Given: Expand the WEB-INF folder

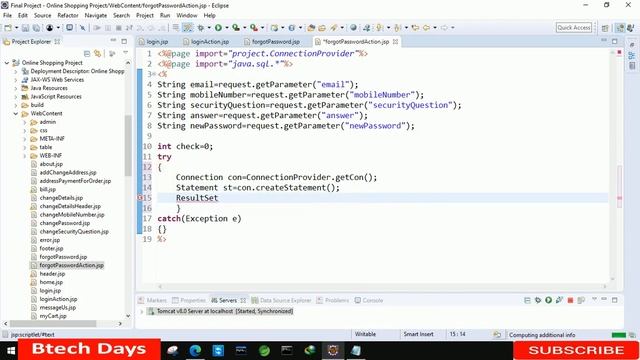Looking at the screenshot, I should (x=25, y=156).
